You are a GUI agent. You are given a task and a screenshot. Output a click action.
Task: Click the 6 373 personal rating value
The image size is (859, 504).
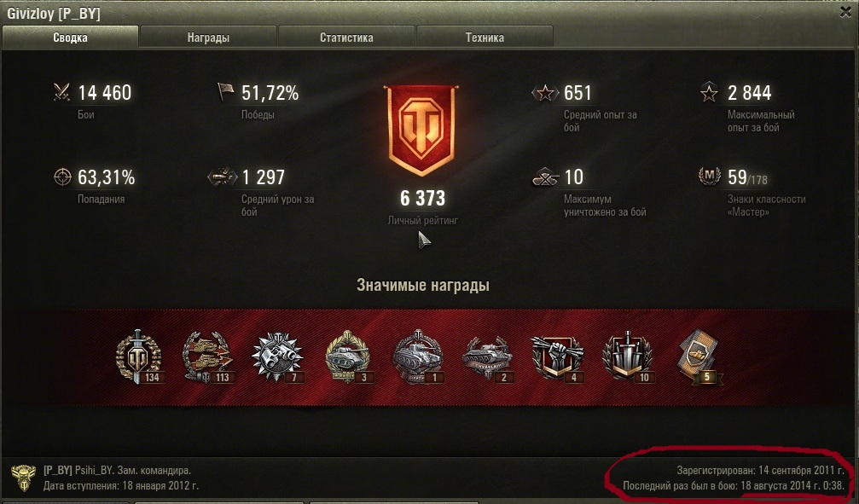tap(422, 199)
